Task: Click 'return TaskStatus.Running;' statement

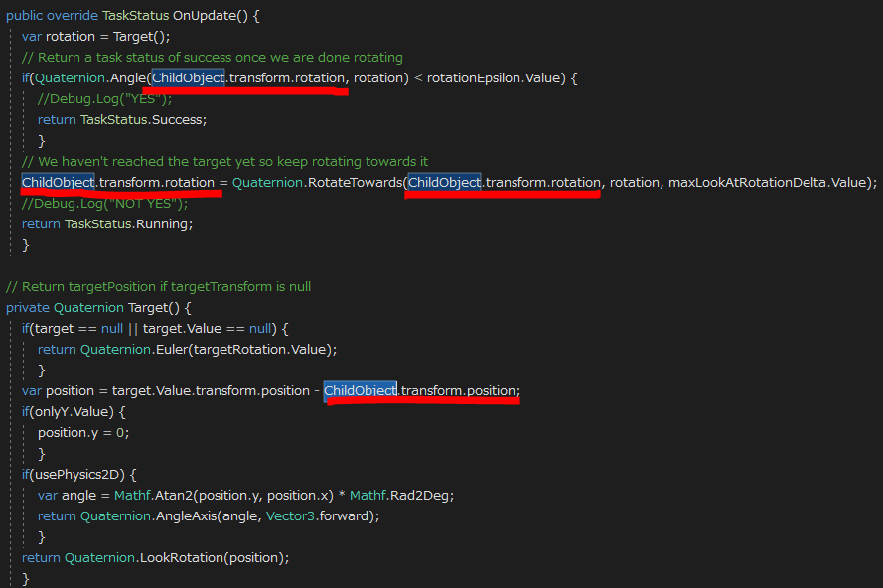Action: 107,224
